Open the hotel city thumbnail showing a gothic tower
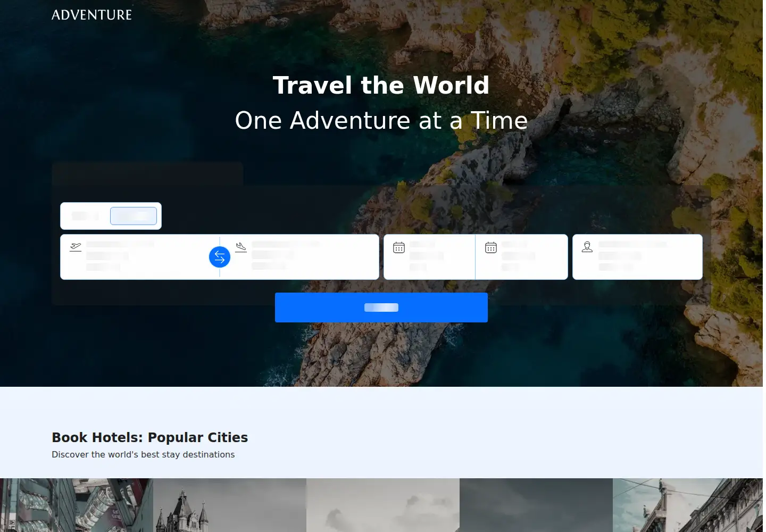 [230, 505]
